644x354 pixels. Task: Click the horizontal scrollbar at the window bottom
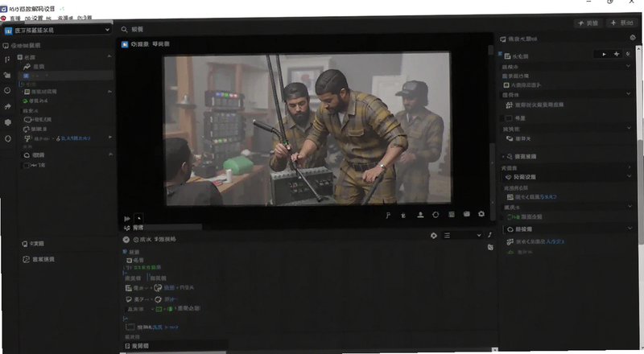(x=173, y=352)
